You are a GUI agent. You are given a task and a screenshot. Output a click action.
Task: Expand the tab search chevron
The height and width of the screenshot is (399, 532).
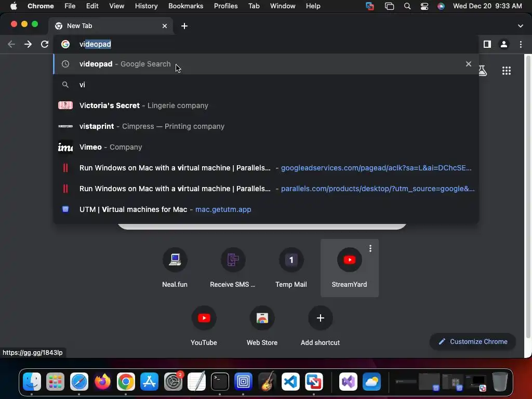click(x=521, y=26)
